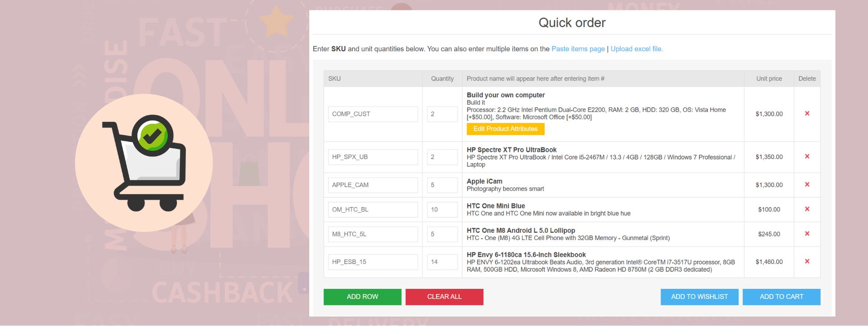This screenshot has width=868, height=326.
Task: Click the Delete column header
Action: 807,79
